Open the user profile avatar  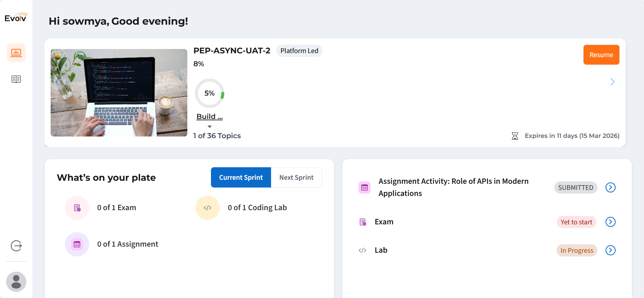pyautogui.click(x=16, y=281)
